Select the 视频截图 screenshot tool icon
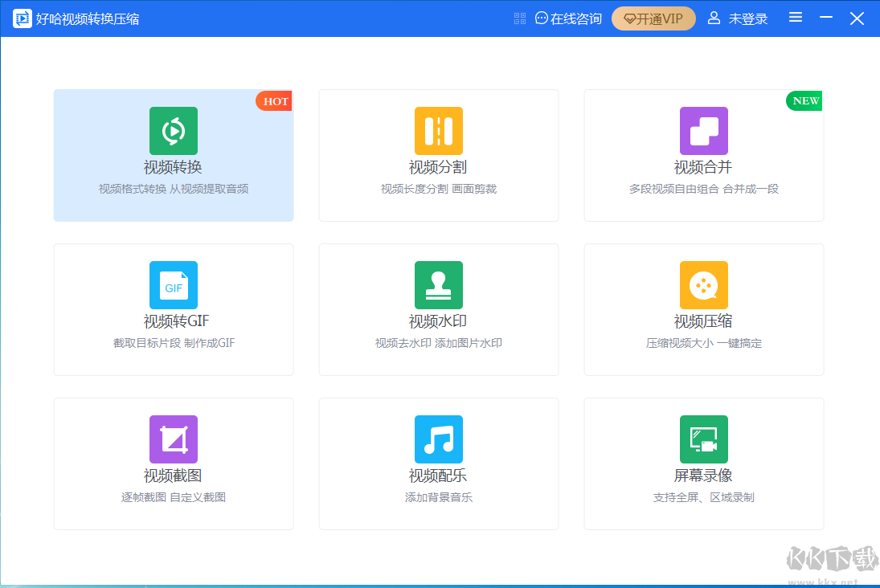This screenshot has width=880, height=588. pos(173,439)
